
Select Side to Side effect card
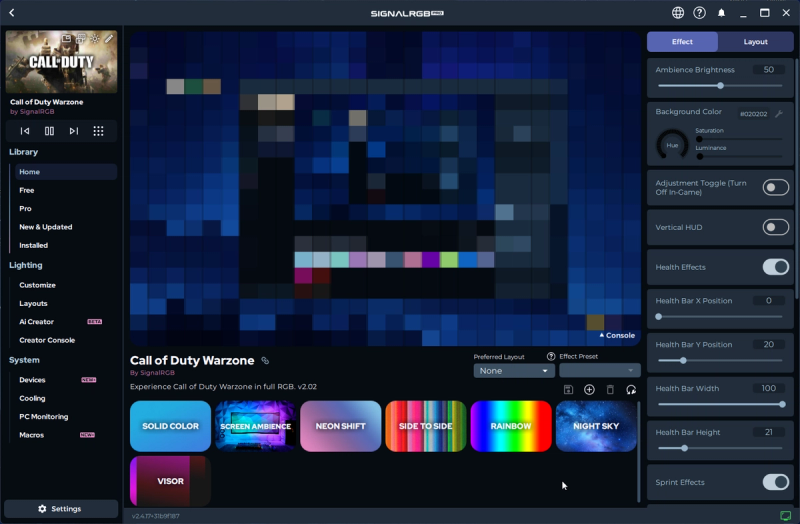[426, 426]
